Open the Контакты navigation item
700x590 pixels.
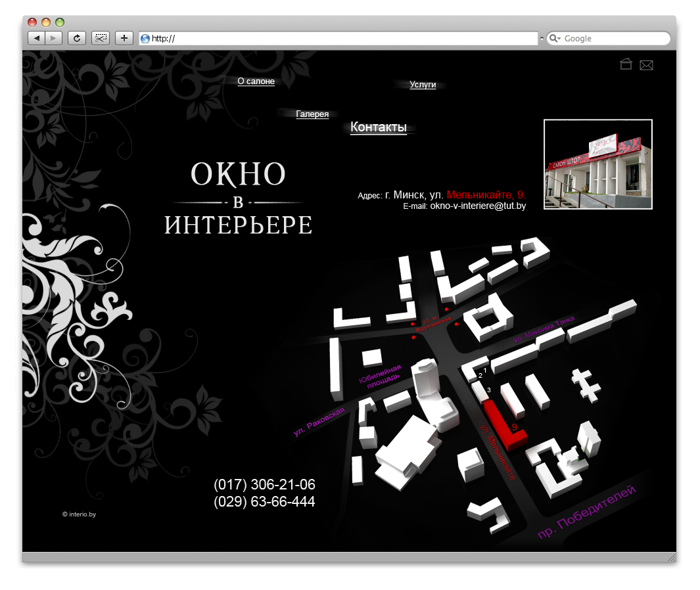[x=379, y=127]
